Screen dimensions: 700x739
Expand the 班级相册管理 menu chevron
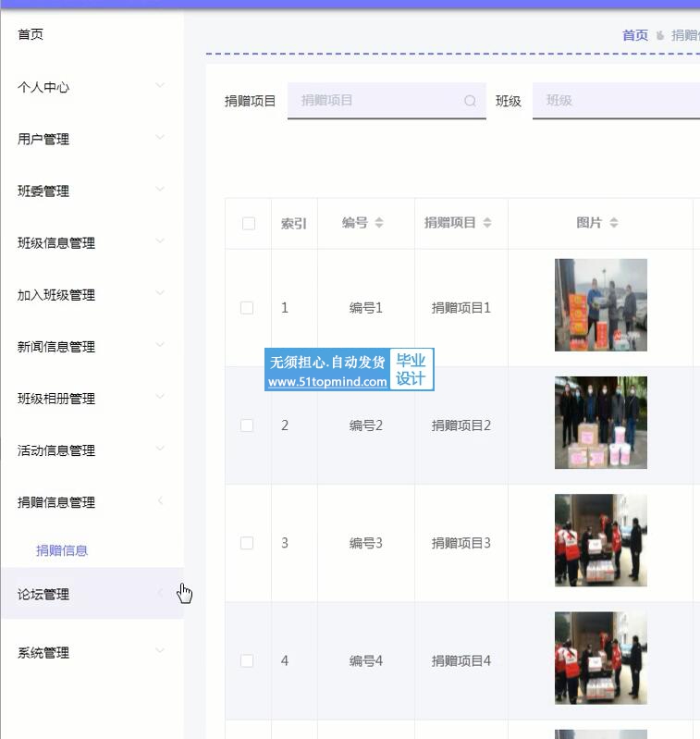[160, 397]
